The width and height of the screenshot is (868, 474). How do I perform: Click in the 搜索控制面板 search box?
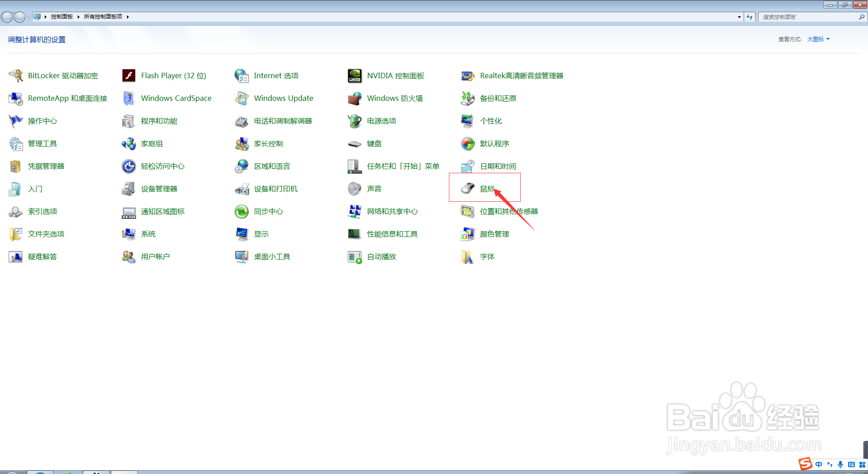pyautogui.click(x=808, y=17)
